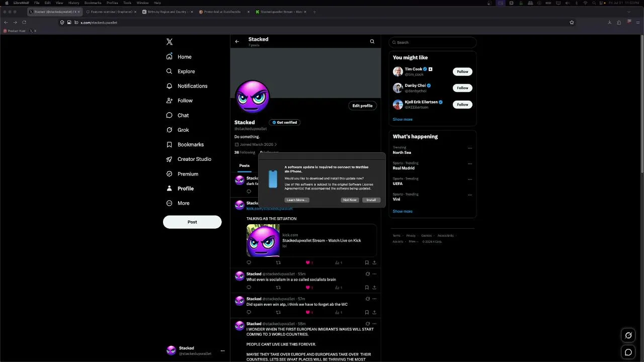Open the Tools menu in menu bar
The height and width of the screenshot is (362, 644).
click(127, 3)
